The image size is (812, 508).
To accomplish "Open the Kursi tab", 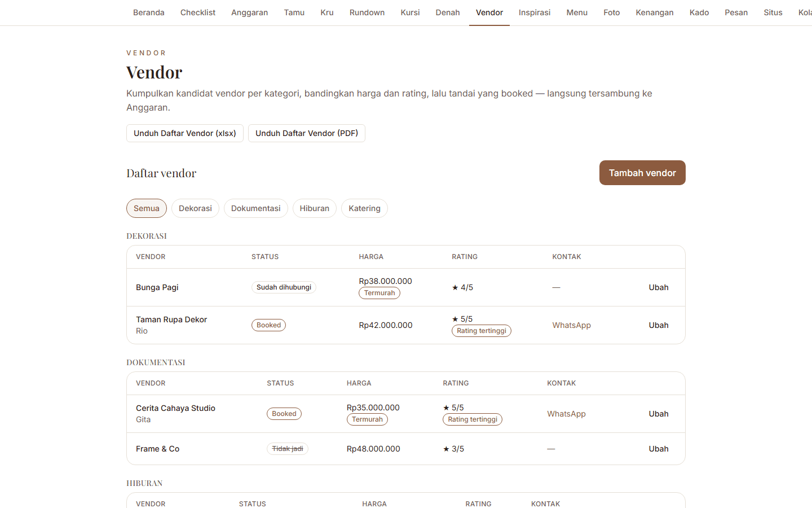I will pyautogui.click(x=411, y=12).
